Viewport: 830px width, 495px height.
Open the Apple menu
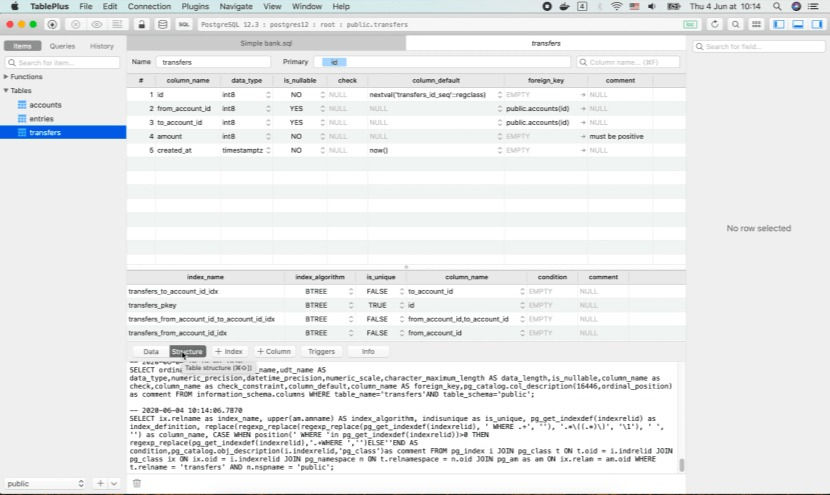(14, 6)
